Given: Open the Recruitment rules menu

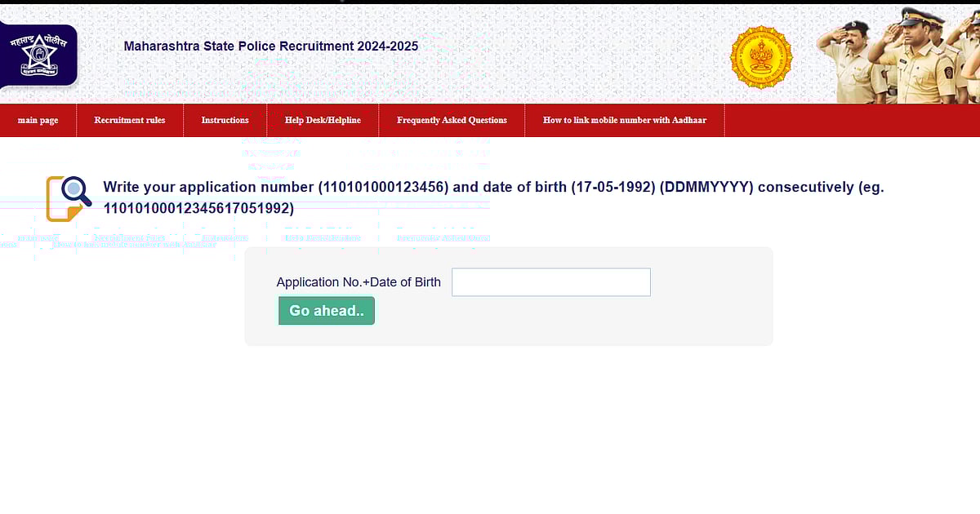Looking at the screenshot, I should click(129, 120).
